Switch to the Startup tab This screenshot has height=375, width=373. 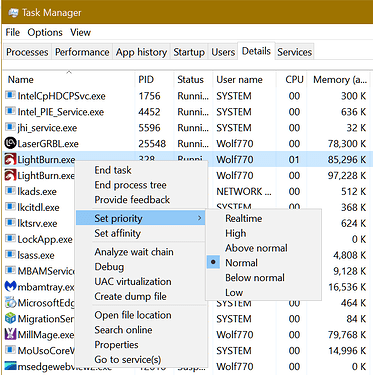[x=189, y=52]
